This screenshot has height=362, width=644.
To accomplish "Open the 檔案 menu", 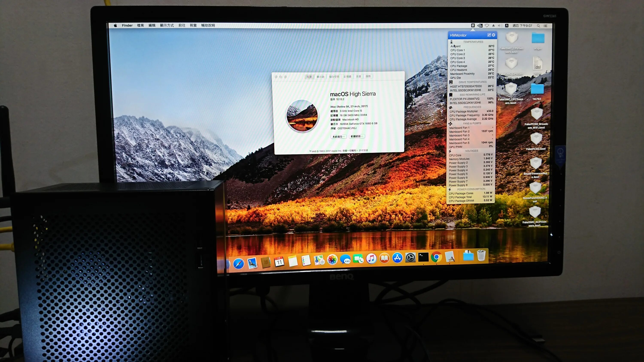I will tap(141, 25).
